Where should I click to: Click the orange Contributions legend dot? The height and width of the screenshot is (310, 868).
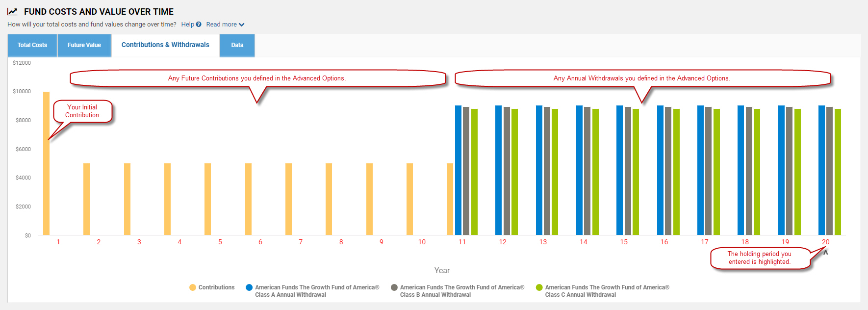click(x=193, y=287)
